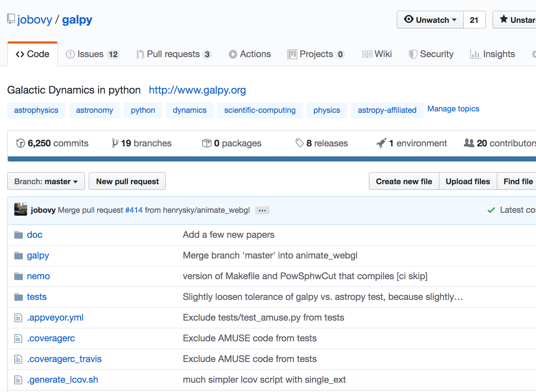Open the Wiki tab

(377, 54)
